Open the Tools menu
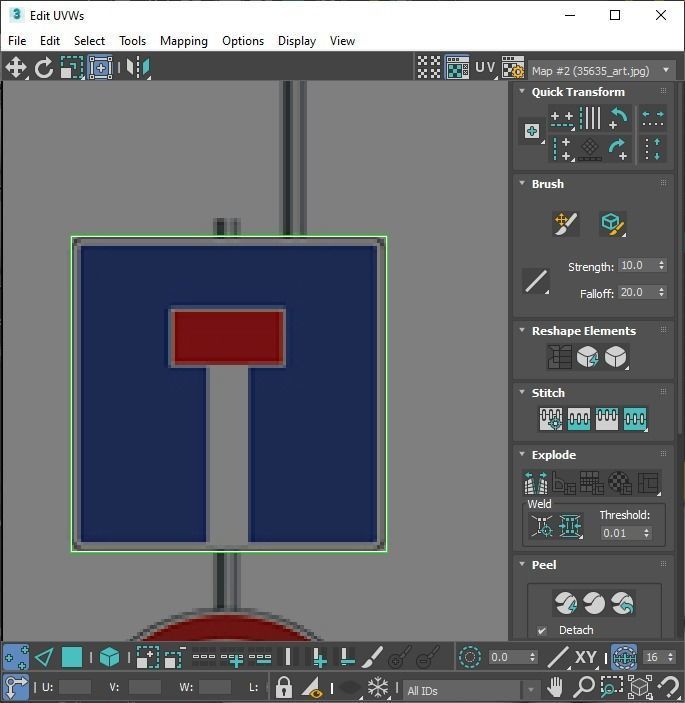 point(132,41)
